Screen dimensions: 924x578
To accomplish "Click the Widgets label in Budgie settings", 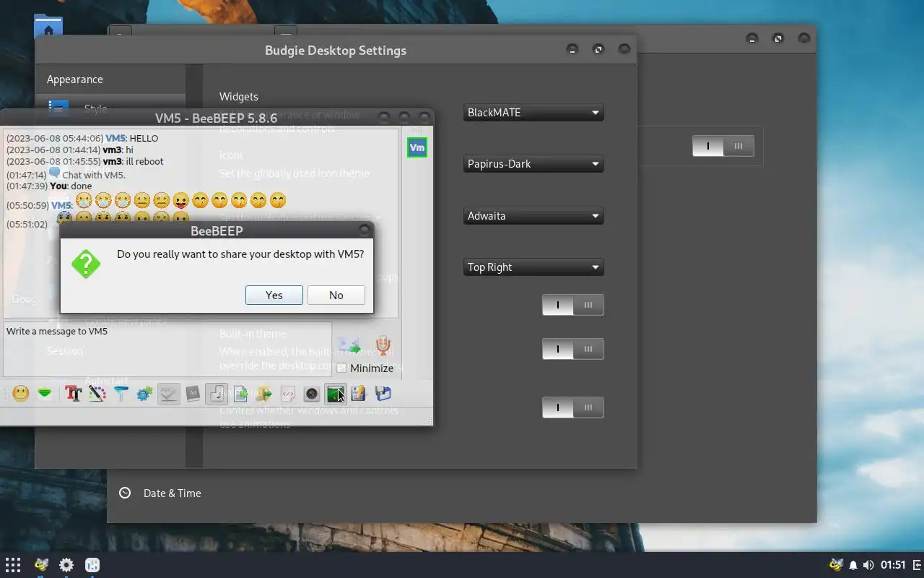I will point(239,97).
